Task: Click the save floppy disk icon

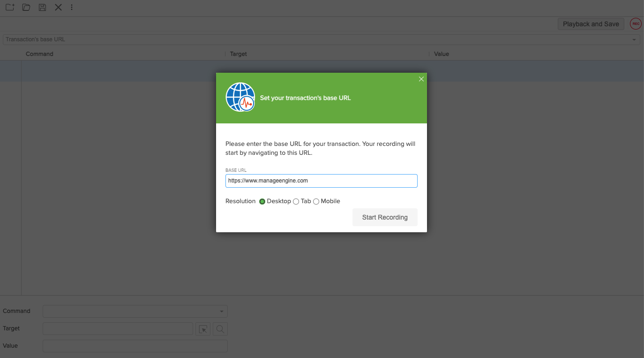Action: pyautogui.click(x=42, y=8)
